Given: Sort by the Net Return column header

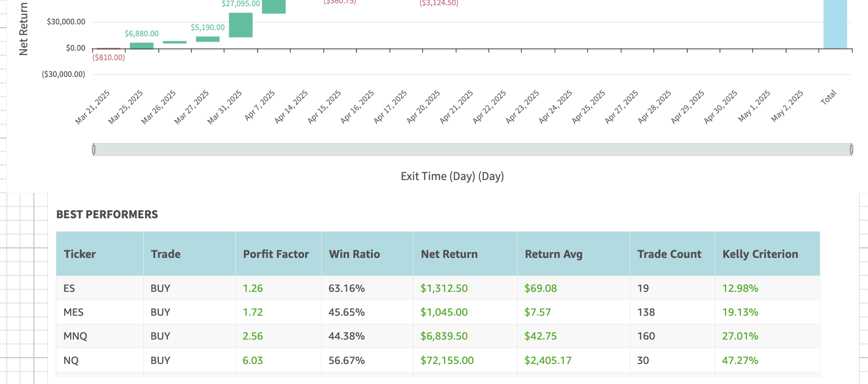Looking at the screenshot, I should pos(449,254).
